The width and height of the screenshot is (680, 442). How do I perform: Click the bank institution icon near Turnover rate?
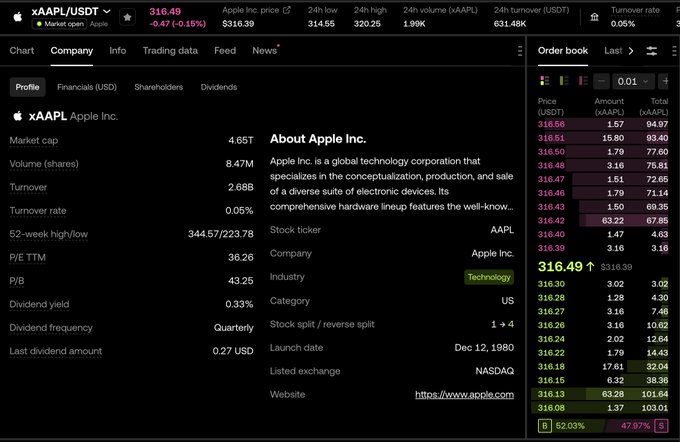tap(595, 17)
